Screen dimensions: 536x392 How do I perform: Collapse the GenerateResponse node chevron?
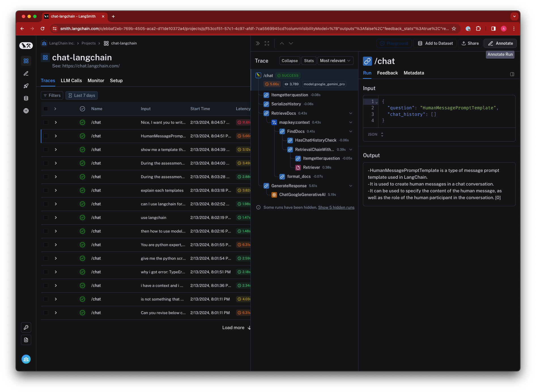(x=351, y=186)
